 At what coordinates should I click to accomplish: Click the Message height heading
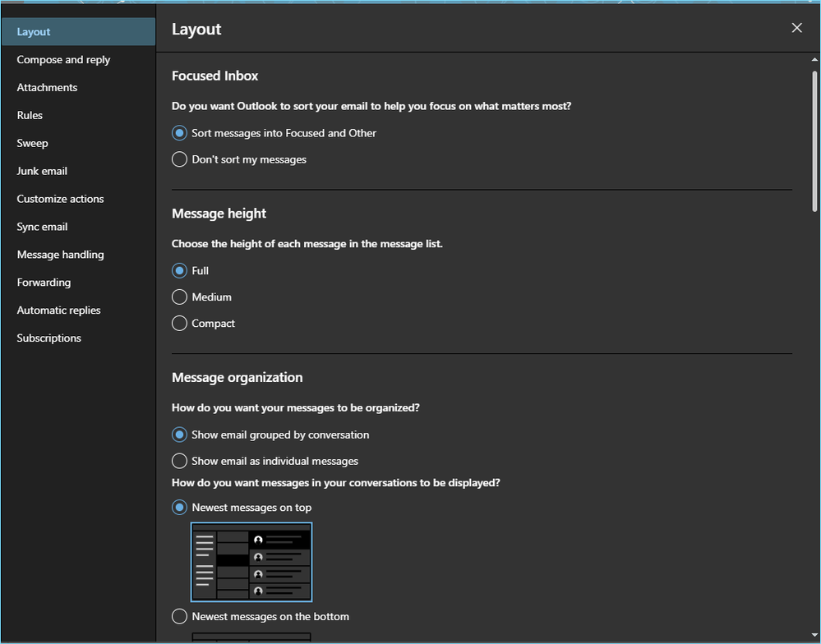point(219,214)
